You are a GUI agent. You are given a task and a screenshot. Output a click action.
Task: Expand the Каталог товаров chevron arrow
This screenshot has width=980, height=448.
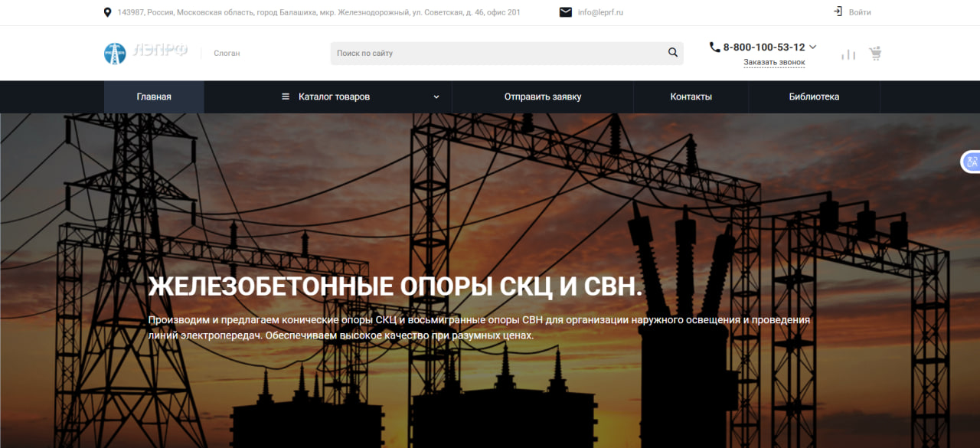[x=436, y=97]
